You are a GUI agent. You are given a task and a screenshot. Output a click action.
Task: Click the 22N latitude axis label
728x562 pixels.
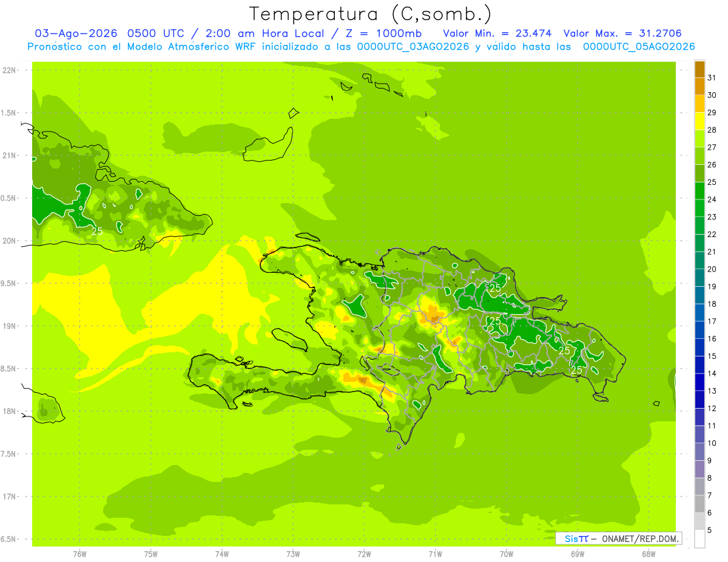(10, 70)
